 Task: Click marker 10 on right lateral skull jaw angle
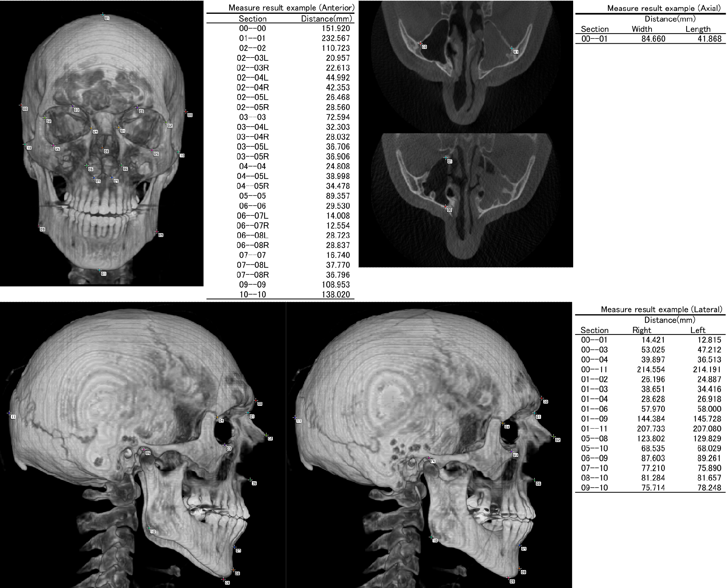(x=431, y=537)
